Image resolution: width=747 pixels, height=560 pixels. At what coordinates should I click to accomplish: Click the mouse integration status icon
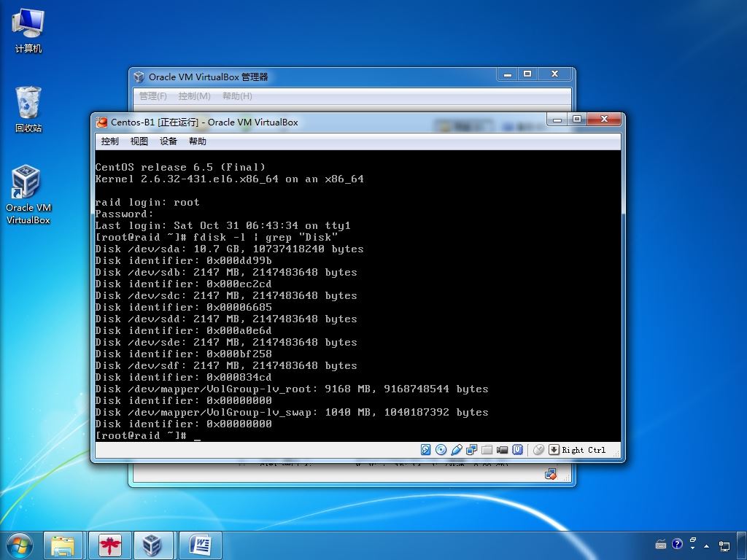(538, 449)
